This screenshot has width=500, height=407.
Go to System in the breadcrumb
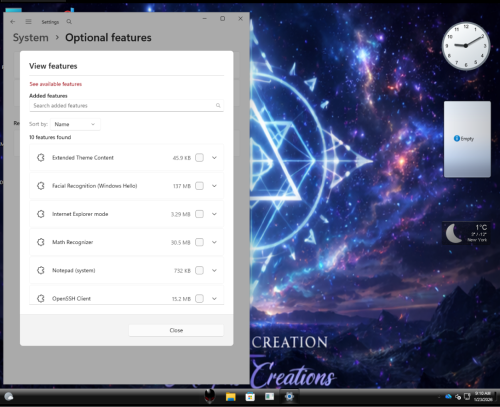click(x=31, y=38)
